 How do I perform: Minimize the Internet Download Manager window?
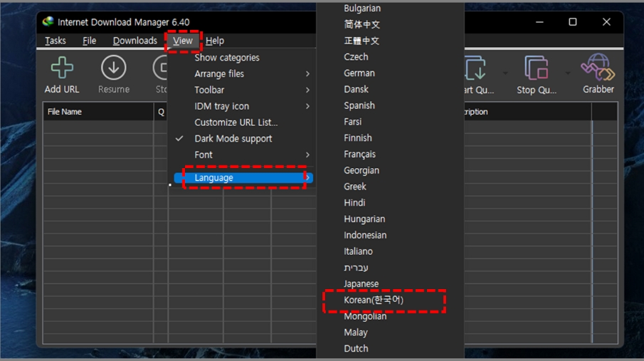539,22
